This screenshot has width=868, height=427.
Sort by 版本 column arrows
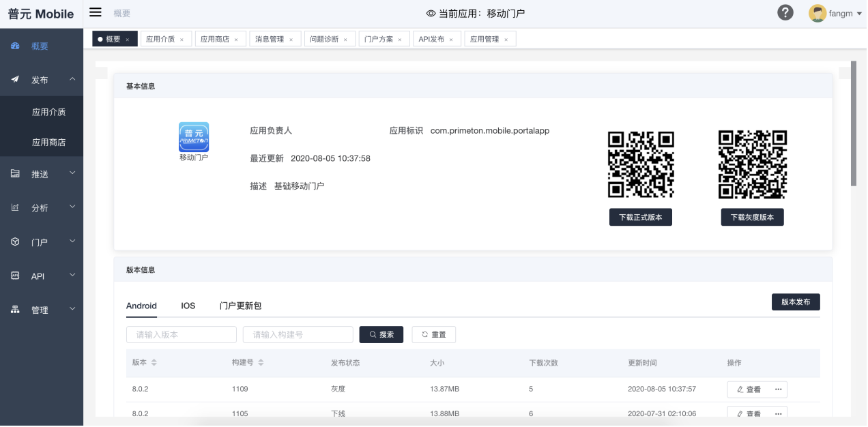click(154, 362)
